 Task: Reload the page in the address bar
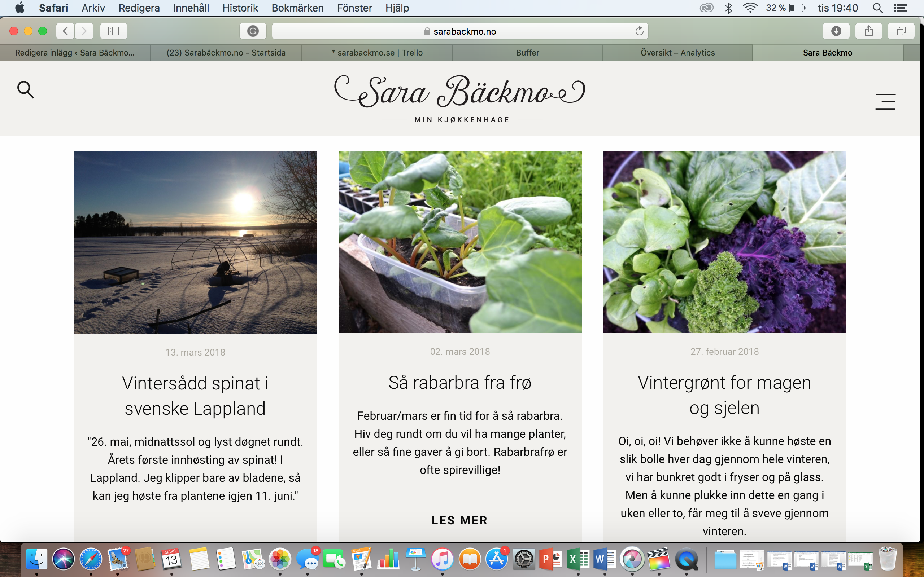click(x=639, y=31)
